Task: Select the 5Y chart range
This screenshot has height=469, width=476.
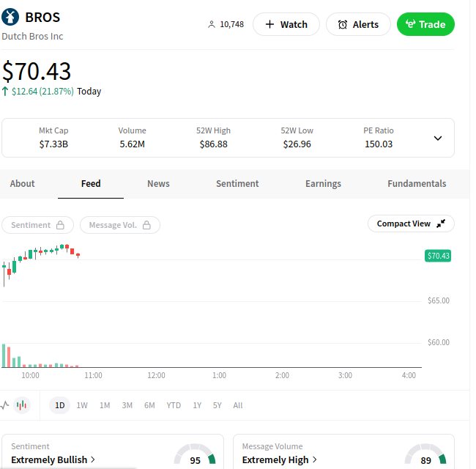Action: point(217,405)
